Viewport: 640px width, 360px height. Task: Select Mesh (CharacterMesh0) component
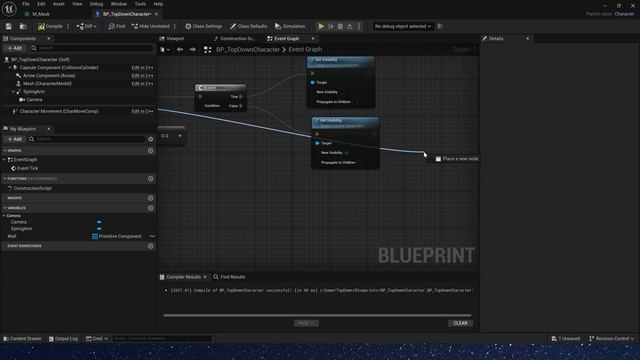pos(47,84)
